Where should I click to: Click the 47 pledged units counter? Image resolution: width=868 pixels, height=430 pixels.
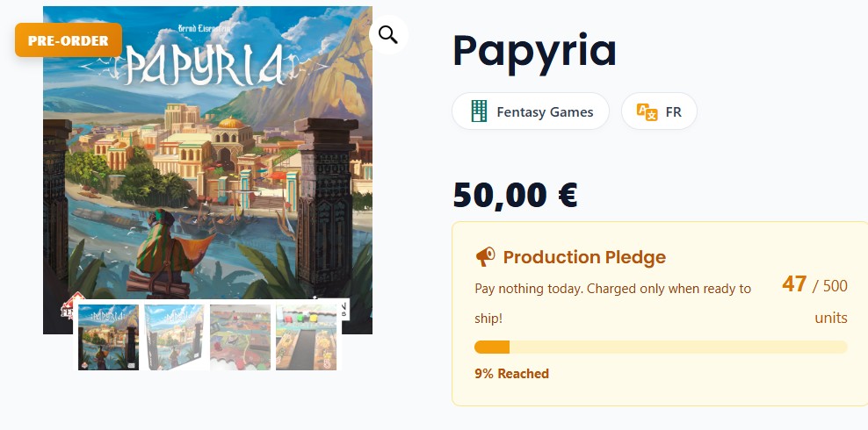click(794, 284)
